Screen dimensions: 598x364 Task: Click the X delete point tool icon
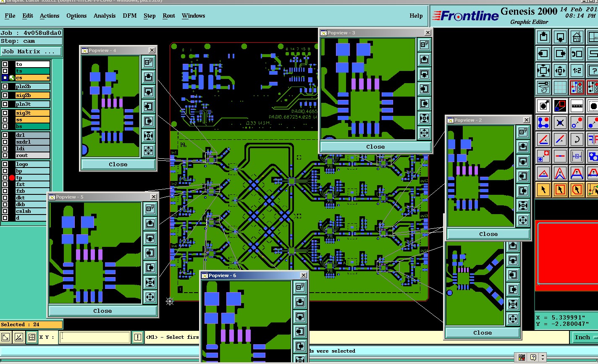click(560, 123)
